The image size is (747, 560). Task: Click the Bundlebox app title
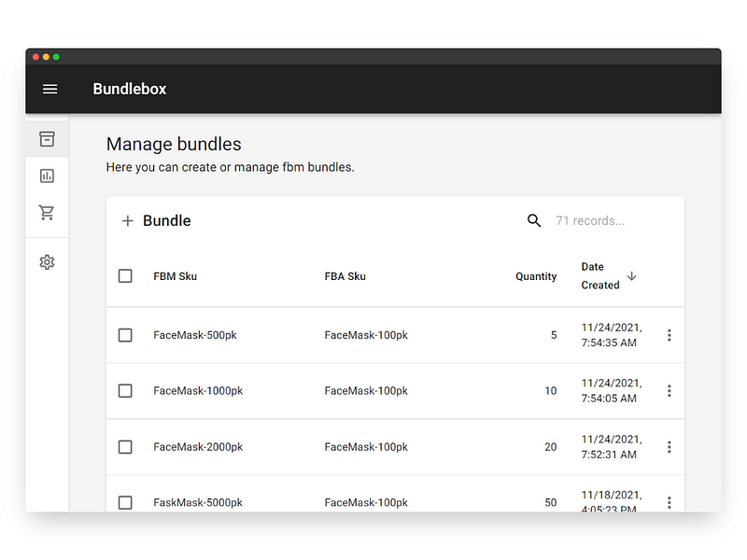(x=130, y=90)
